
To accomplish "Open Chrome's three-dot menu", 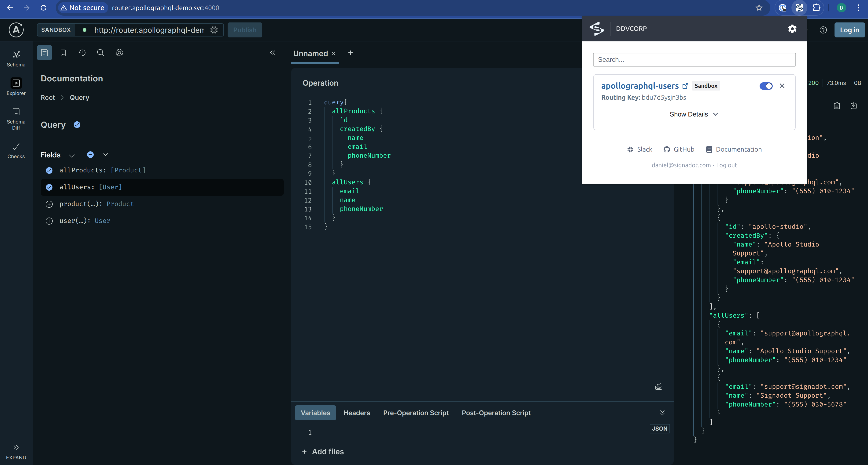I will point(858,8).
